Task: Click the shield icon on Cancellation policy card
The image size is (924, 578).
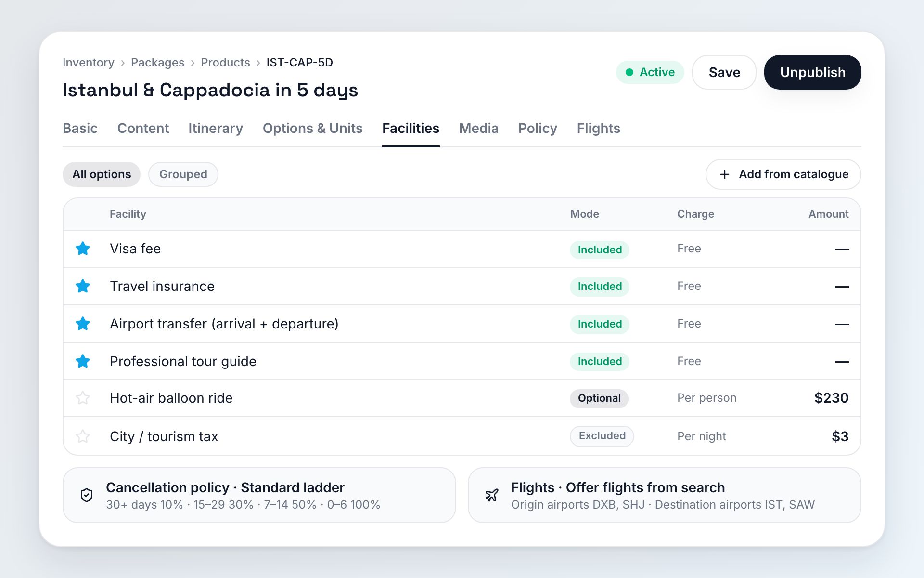Action: pos(87,495)
